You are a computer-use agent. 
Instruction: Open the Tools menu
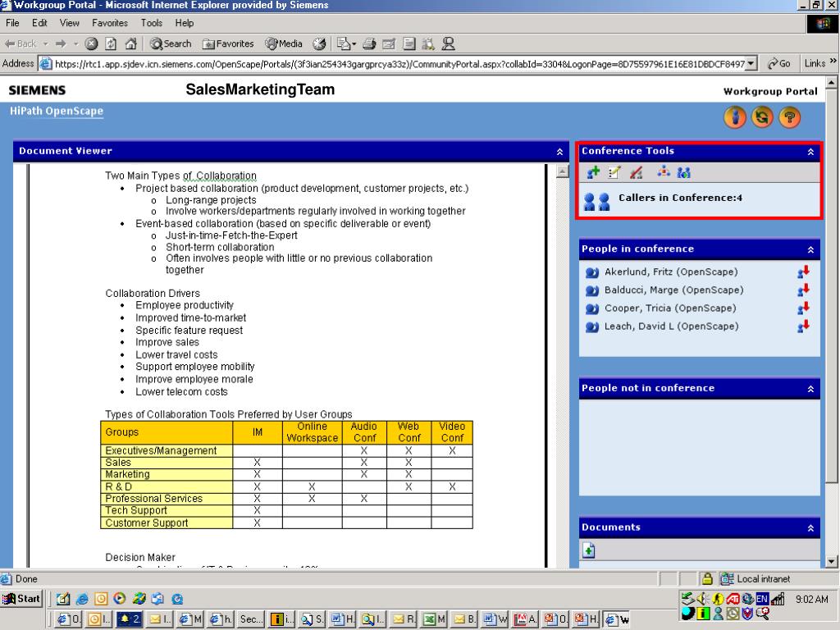click(x=152, y=23)
